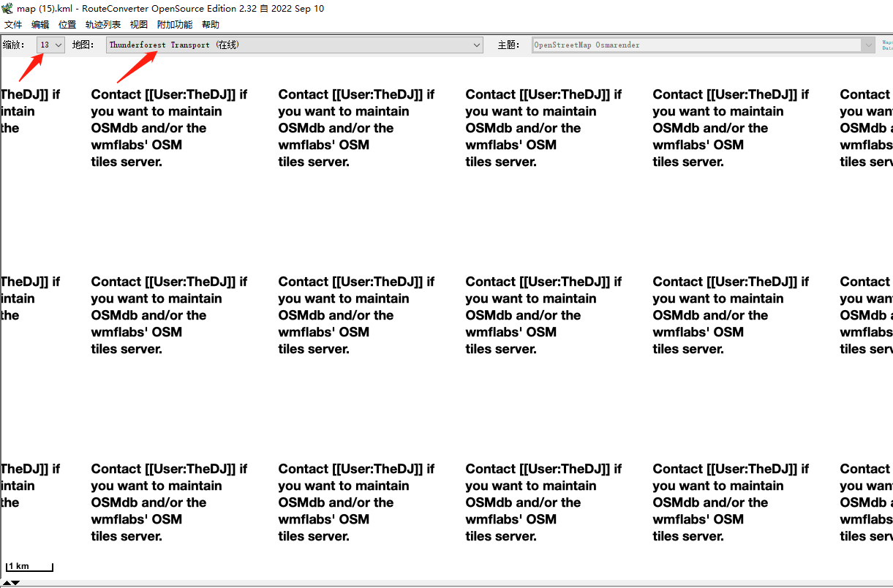Click the 缩放 label

[x=14, y=45]
